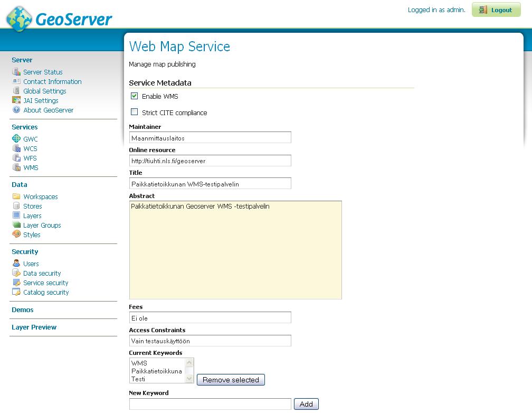
Task: Click Remove selected keyword button
Action: (231, 380)
